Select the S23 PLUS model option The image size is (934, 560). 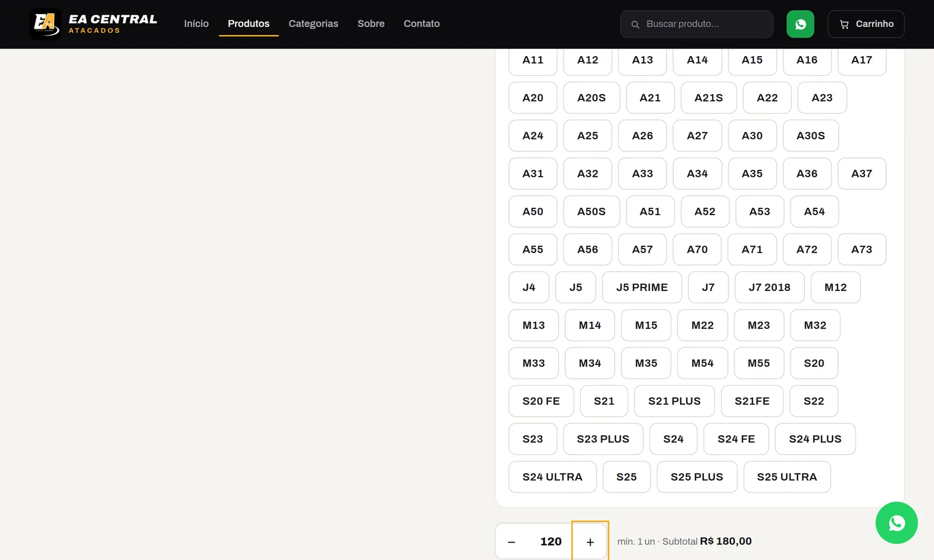click(x=603, y=439)
